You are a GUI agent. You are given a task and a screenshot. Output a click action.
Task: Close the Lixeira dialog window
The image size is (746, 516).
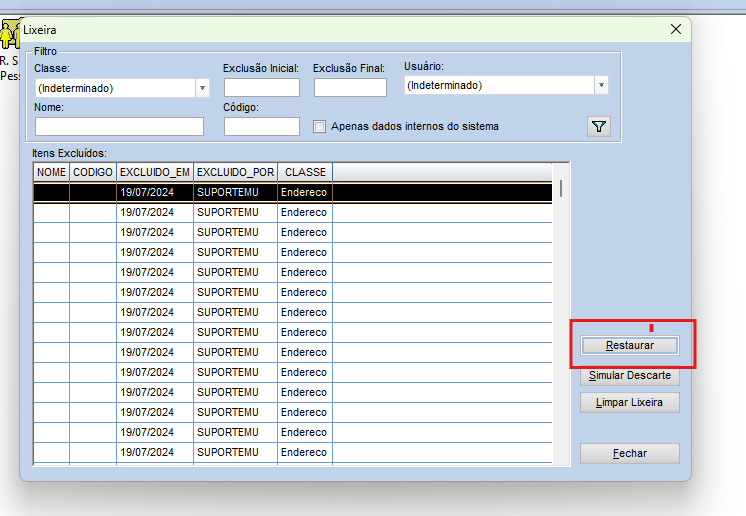[676, 30]
